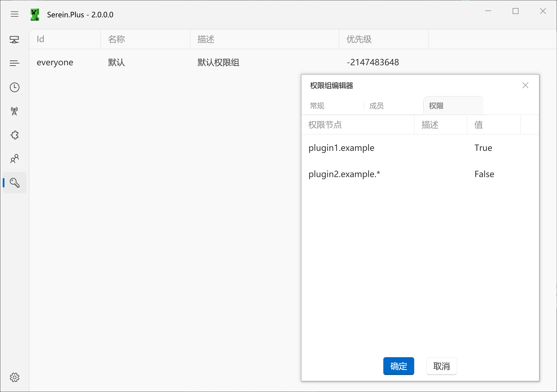Open the members people icon
557x392 pixels.
click(x=15, y=159)
